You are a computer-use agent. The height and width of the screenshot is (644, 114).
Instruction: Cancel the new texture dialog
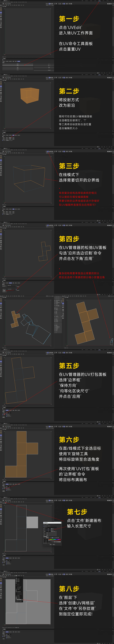(x=54, y=545)
